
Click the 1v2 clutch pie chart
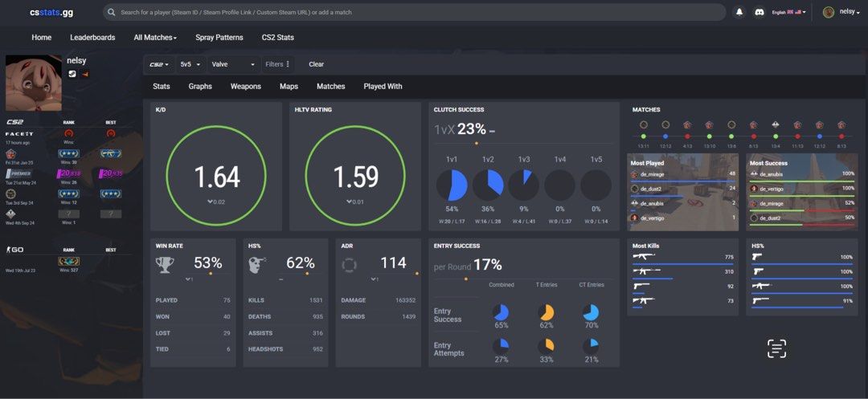pos(488,185)
